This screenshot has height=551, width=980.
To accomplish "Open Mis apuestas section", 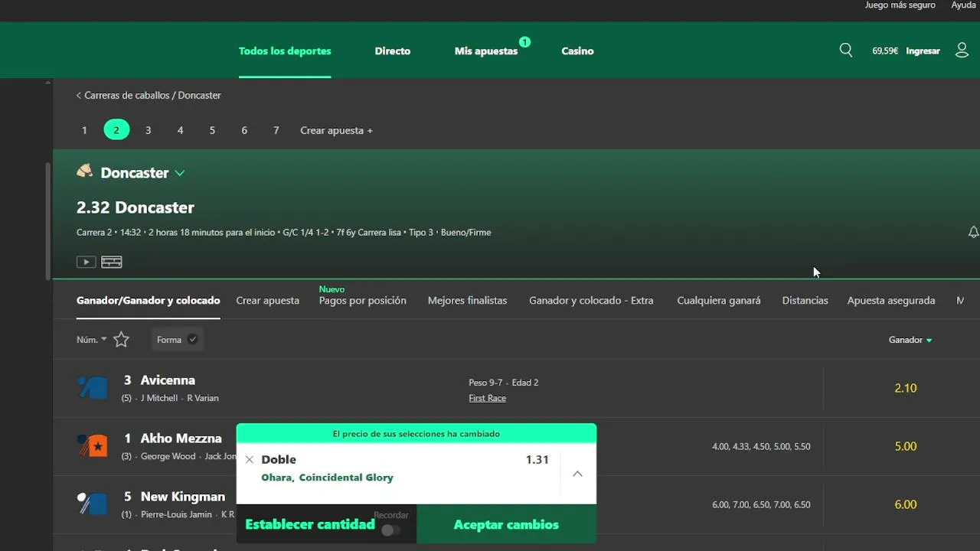I will click(x=486, y=51).
